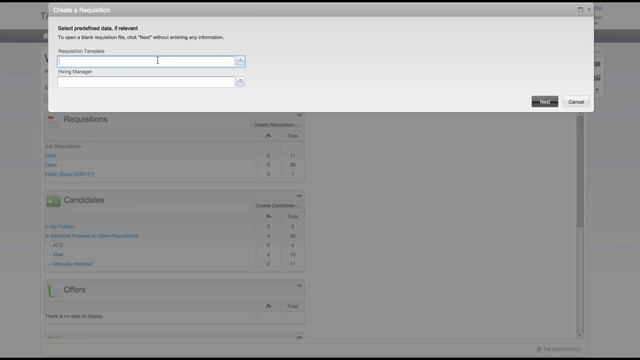Collapse the Candidates panel
640x360 pixels.
[x=299, y=196]
